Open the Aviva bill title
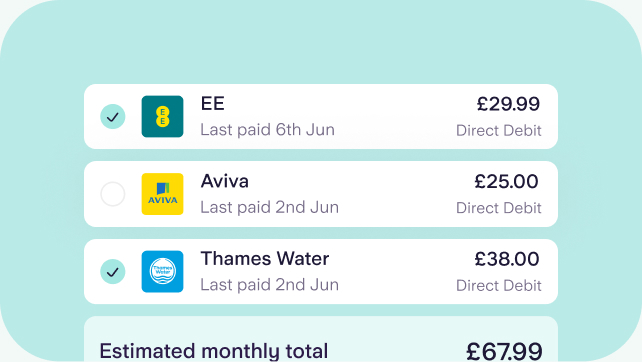This screenshot has height=362, width=642. point(224,181)
